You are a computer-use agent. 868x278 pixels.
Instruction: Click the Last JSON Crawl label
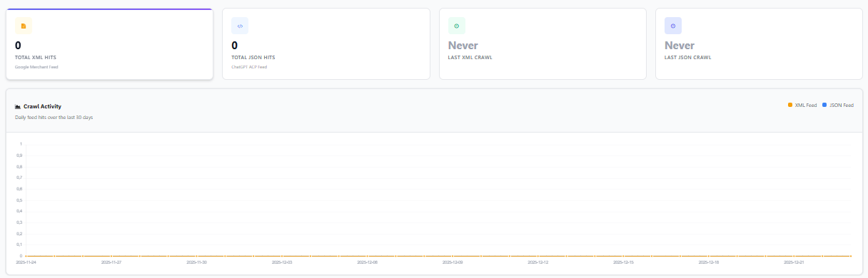pos(687,57)
